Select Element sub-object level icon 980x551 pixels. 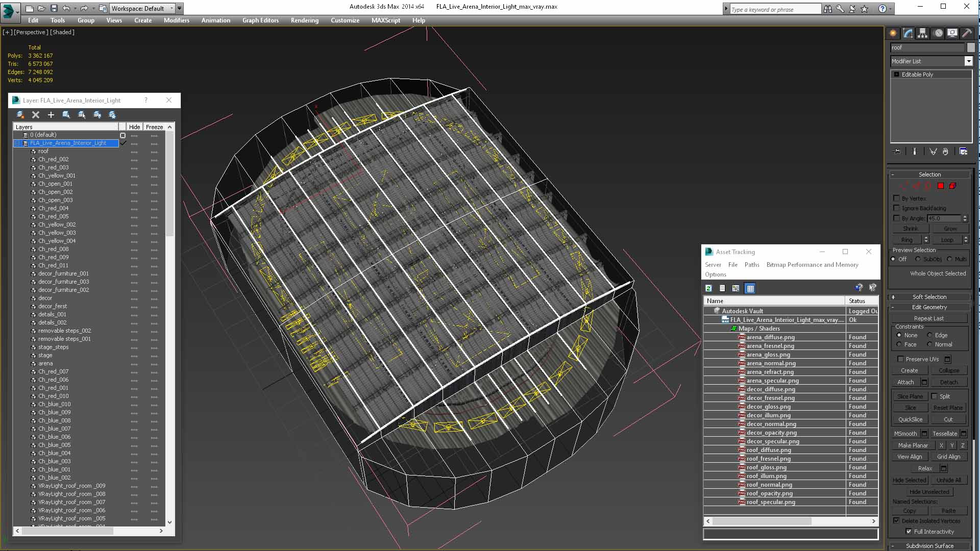(952, 186)
